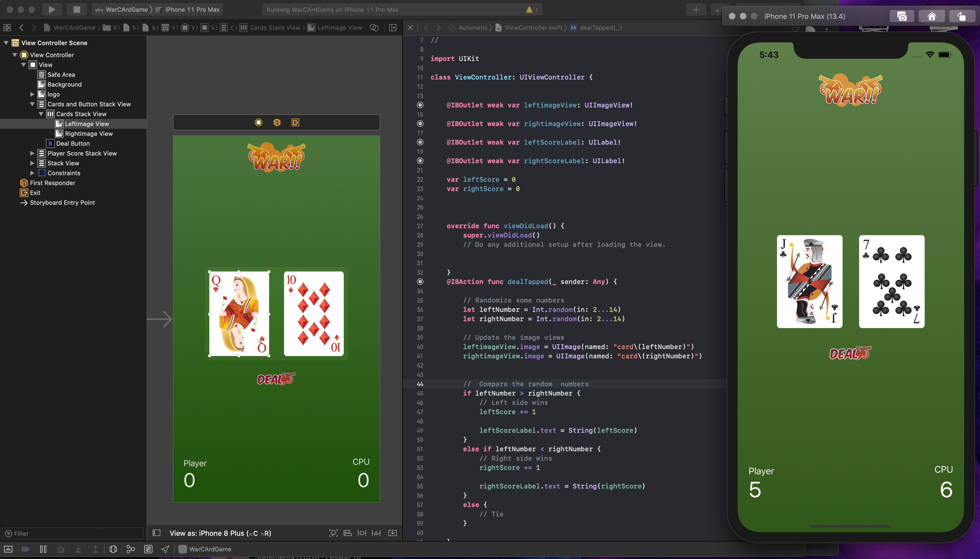Open the Automatic menu in assistant jump bar
Screen dimensions: 980x559
[472, 28]
